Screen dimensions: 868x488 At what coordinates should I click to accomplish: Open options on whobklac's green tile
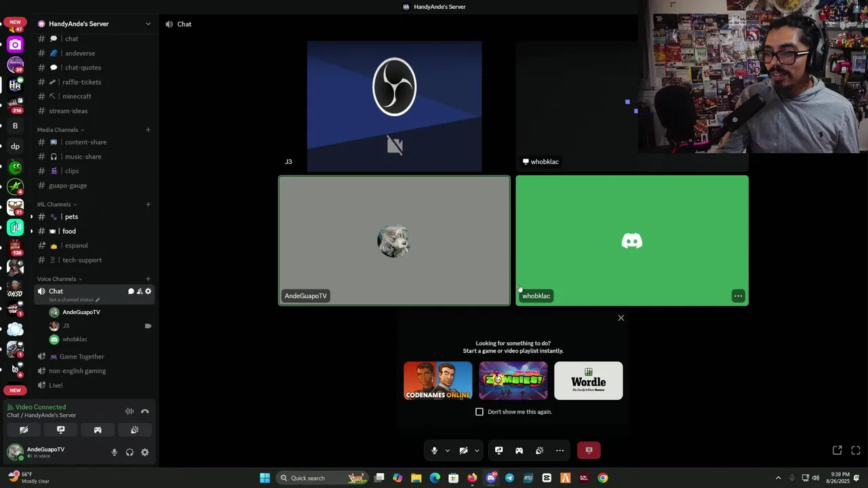[x=738, y=296]
